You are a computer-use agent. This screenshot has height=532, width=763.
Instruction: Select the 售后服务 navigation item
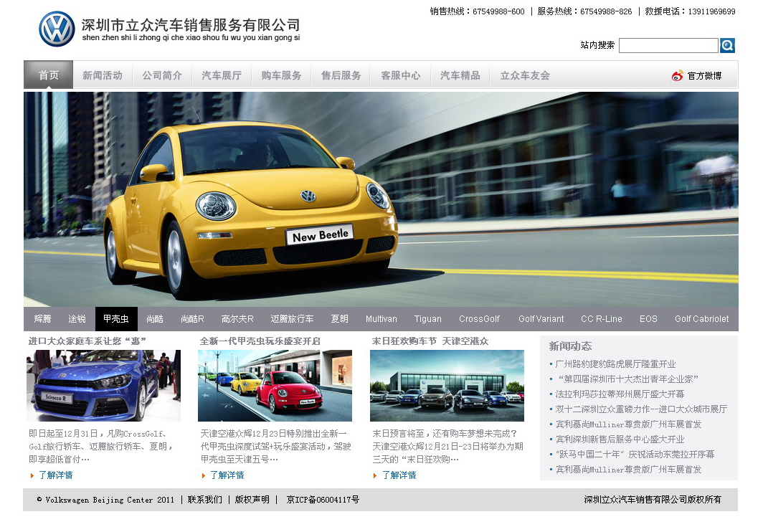coord(341,75)
